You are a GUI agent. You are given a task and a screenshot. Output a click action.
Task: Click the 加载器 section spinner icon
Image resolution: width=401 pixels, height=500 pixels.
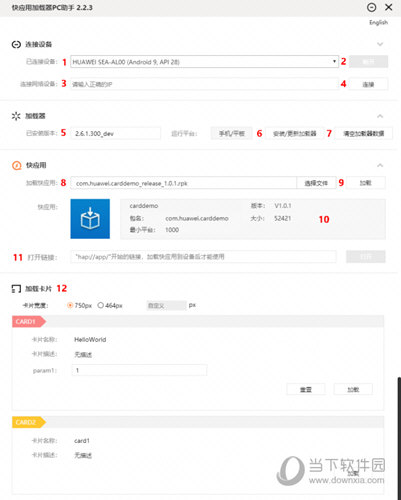pos(16,116)
